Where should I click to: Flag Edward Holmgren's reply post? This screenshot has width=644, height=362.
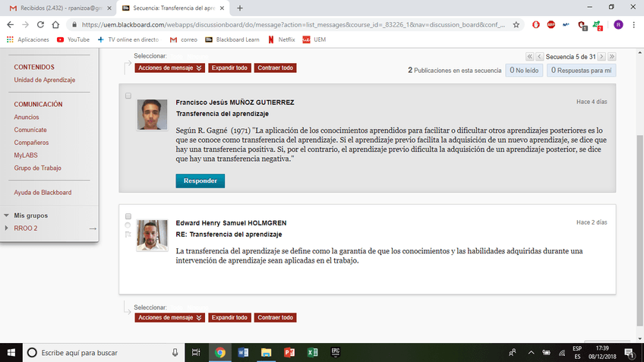pos(128,235)
